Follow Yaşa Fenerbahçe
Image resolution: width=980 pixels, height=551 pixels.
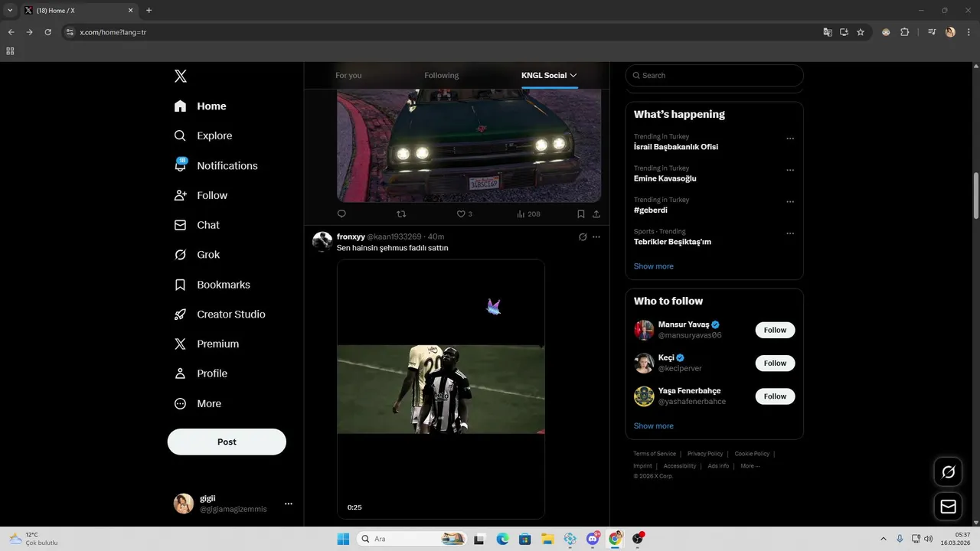[775, 396]
